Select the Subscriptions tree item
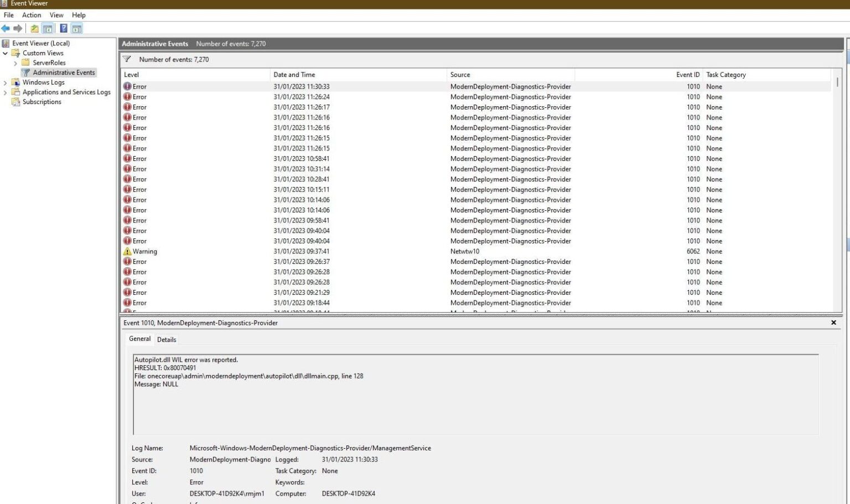The height and width of the screenshot is (504, 850). pos(42,102)
